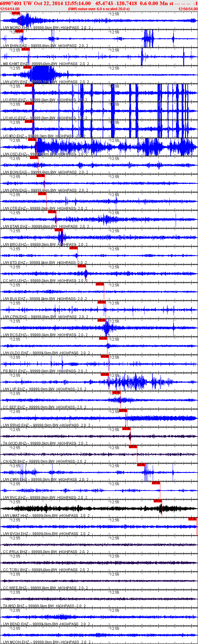
Task: Select the red pick marker on UW STAR trace
Action: (52, 212)
